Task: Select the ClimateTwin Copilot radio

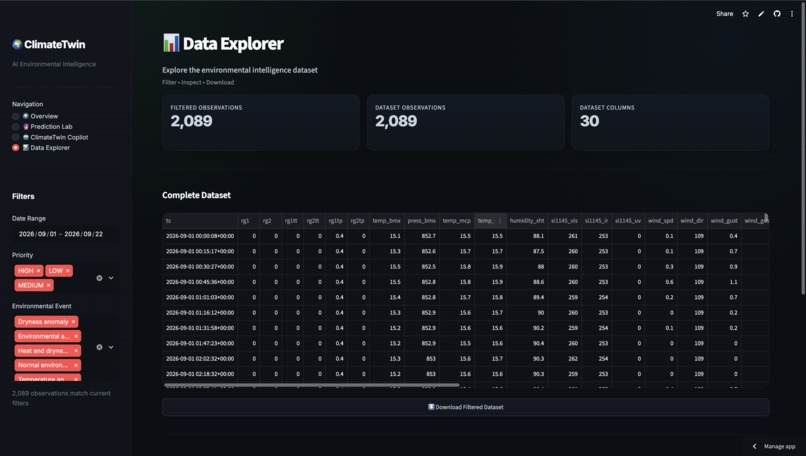Action: (x=15, y=137)
